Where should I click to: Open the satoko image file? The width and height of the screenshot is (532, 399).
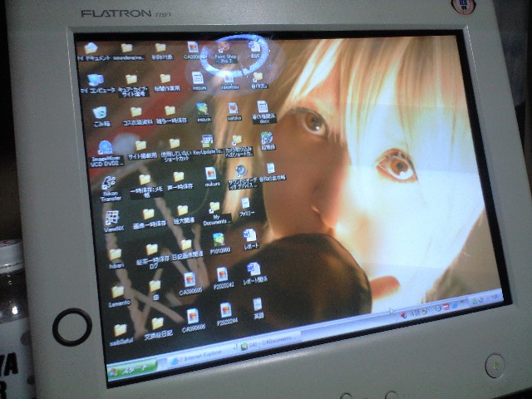click(x=234, y=112)
